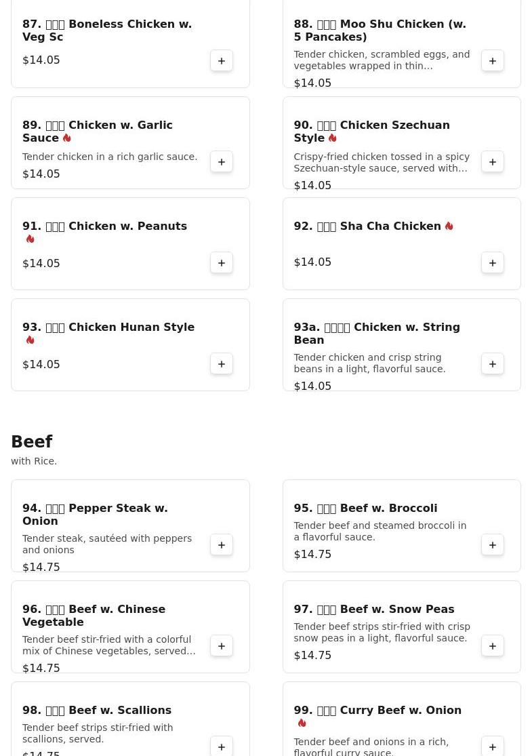Screen dimensions: 532x756
Task: Add Beef w. Scallions to order
Action: (x=222, y=747)
